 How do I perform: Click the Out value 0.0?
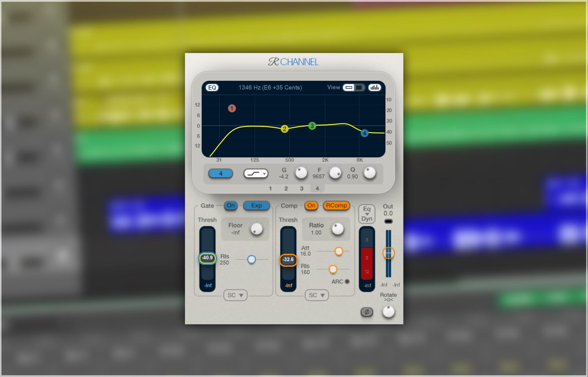(x=388, y=213)
